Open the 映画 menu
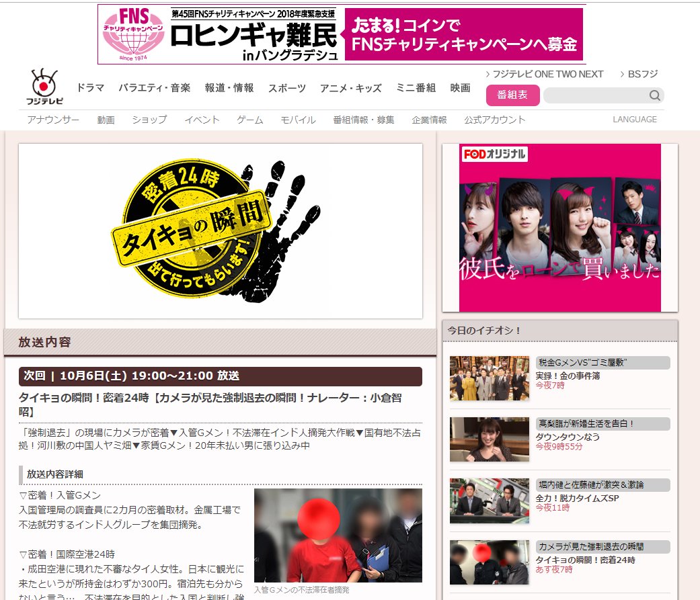Image resolution: width=700 pixels, height=600 pixels. tap(460, 88)
